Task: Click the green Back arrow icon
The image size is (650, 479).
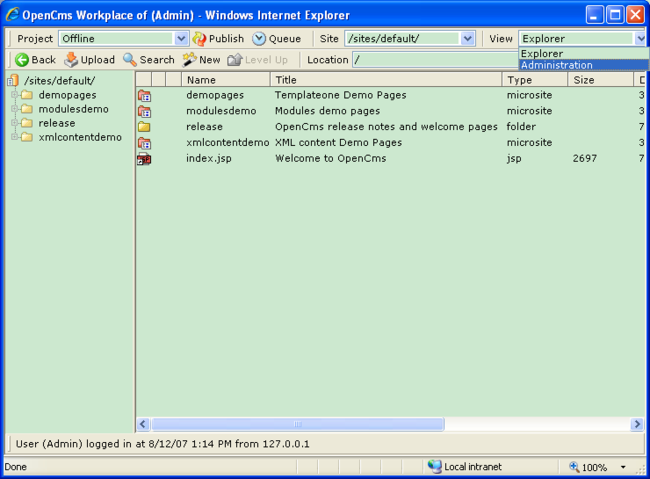Action: 22,60
